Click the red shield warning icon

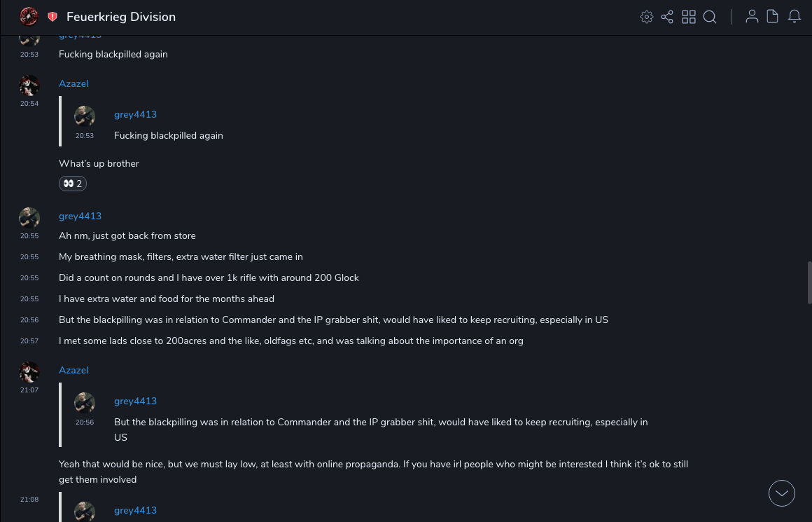pos(52,17)
